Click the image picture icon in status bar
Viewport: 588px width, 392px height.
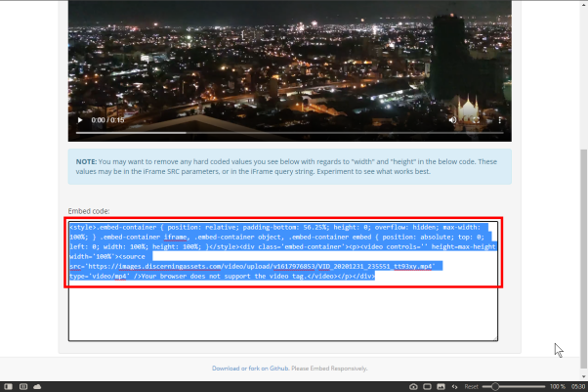[441, 386]
